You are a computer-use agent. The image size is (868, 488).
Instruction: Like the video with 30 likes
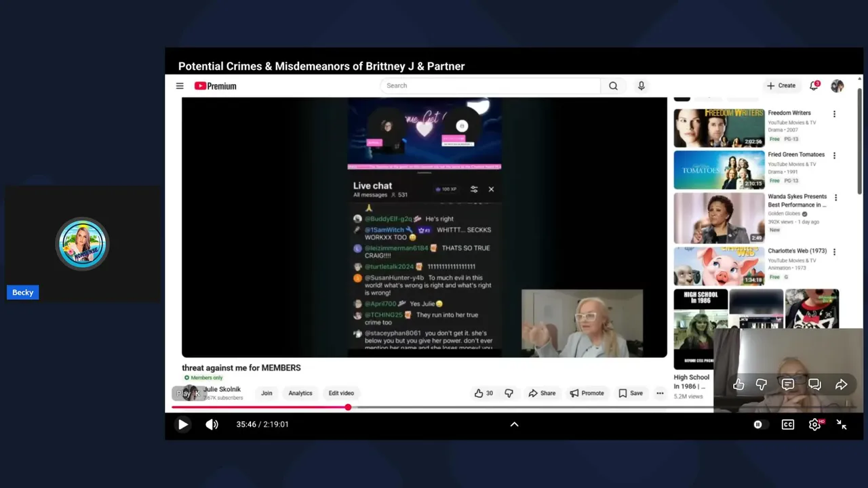coord(484,393)
